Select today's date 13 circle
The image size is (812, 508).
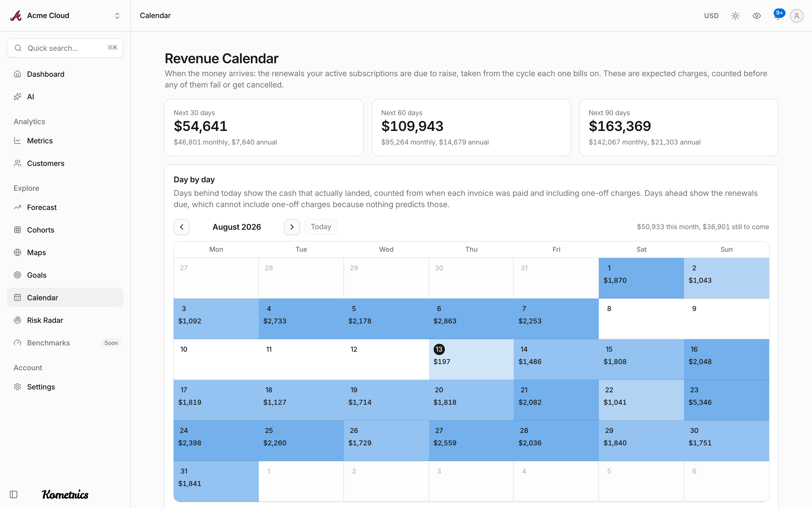439,349
